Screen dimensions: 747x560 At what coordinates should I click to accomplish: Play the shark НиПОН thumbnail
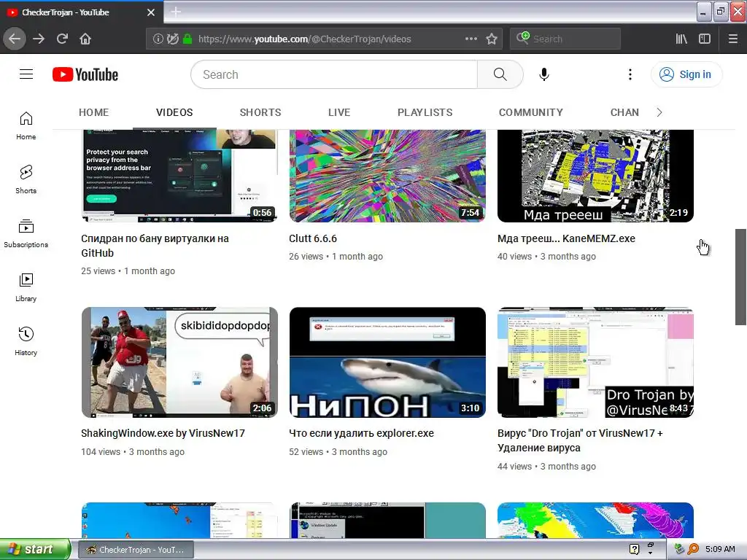click(x=387, y=362)
